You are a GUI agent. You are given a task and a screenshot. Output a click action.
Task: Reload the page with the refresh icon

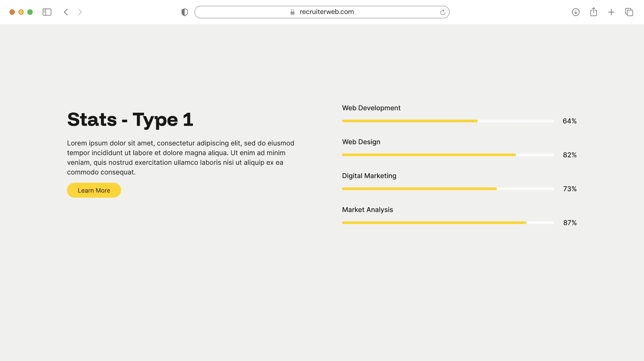point(442,12)
